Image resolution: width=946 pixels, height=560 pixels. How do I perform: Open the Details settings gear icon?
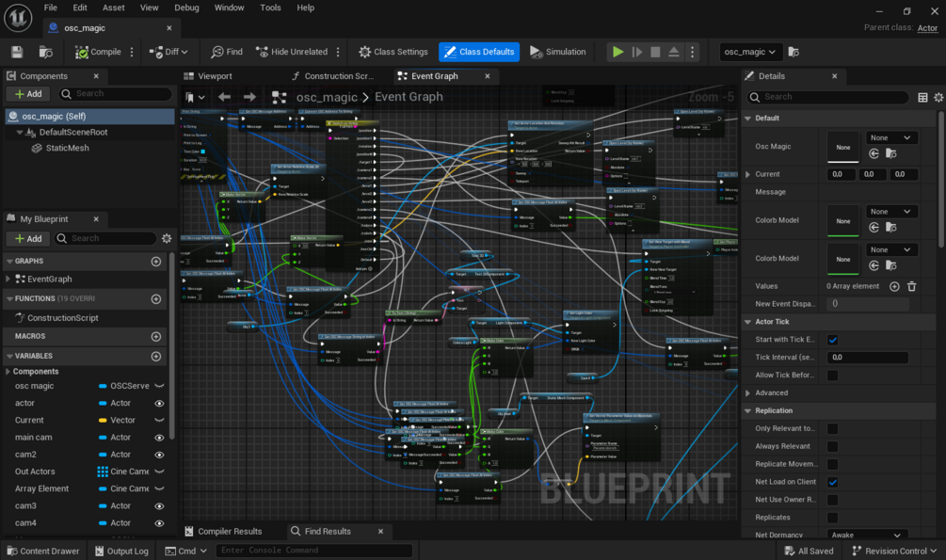tap(938, 97)
